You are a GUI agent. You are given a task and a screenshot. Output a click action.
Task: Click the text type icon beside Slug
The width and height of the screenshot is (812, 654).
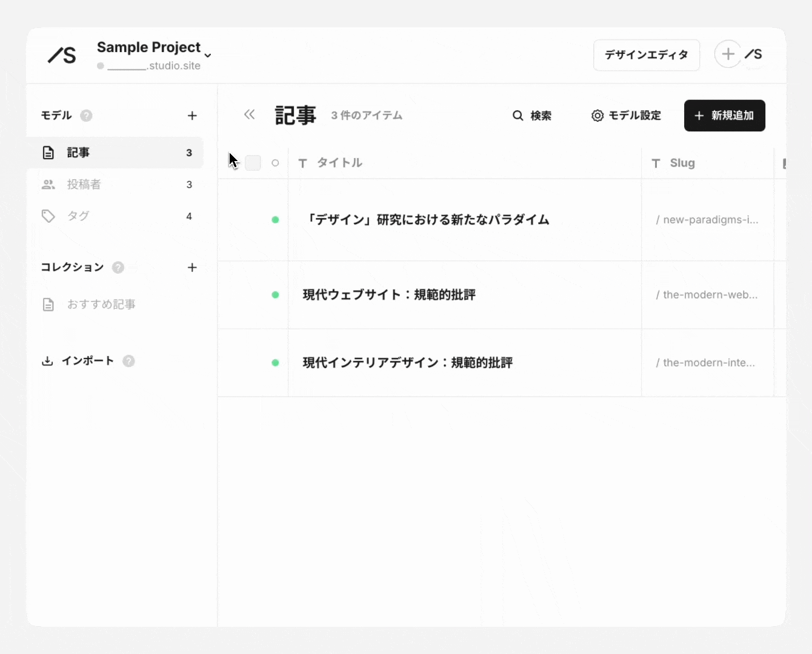656,163
